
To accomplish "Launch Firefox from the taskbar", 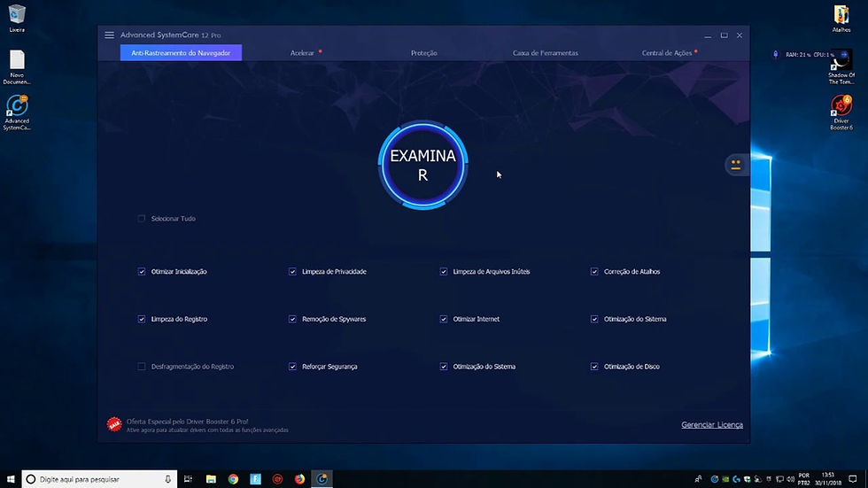I will point(299,479).
